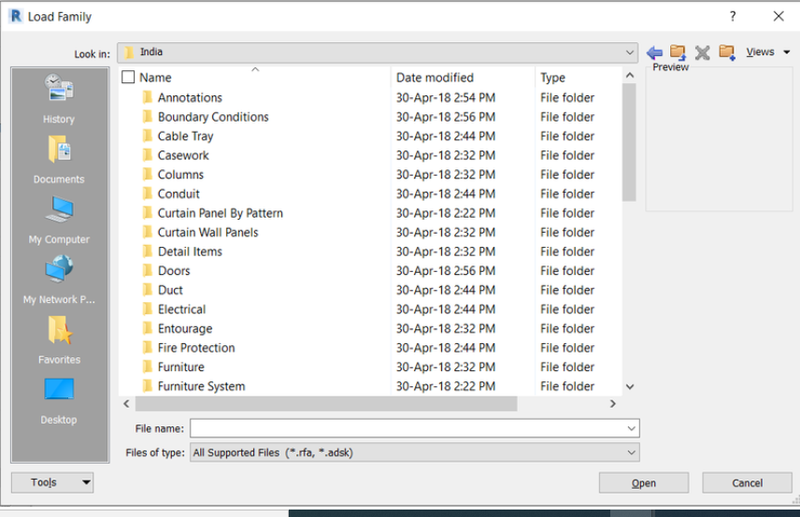Click the Open button
The width and height of the screenshot is (800, 517).
pos(644,483)
